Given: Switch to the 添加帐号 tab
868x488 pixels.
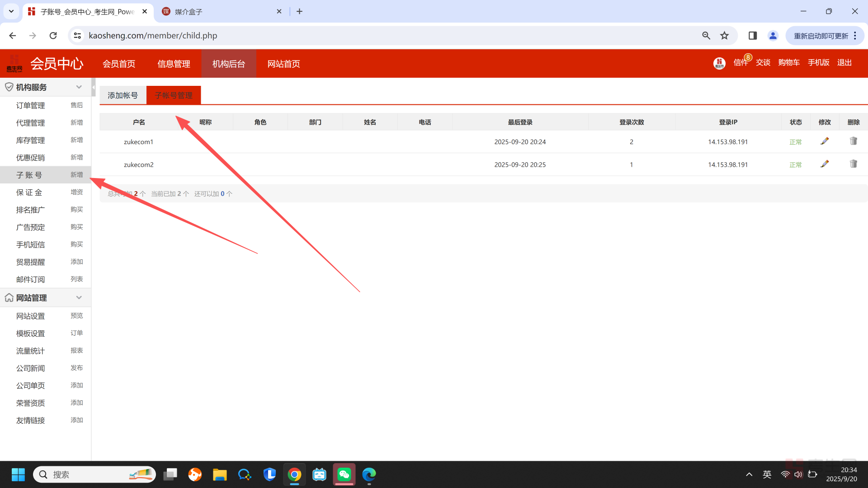Looking at the screenshot, I should (x=123, y=95).
